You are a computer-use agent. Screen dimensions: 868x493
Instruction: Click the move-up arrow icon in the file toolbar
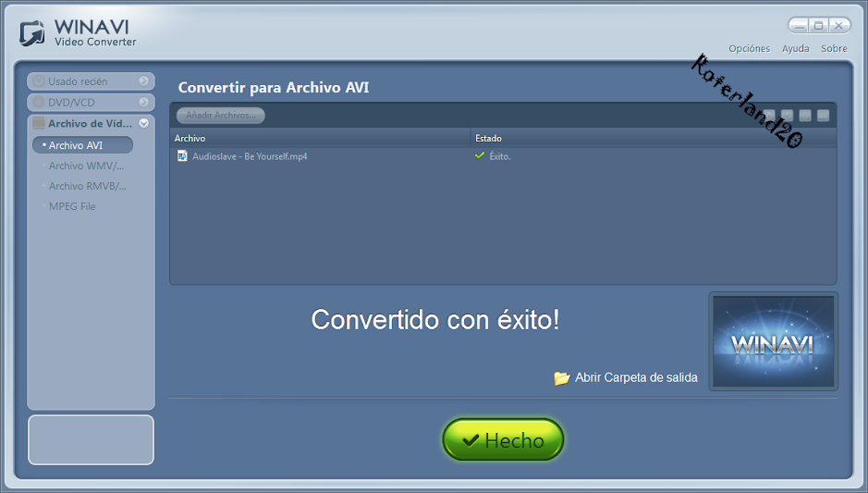(x=768, y=116)
